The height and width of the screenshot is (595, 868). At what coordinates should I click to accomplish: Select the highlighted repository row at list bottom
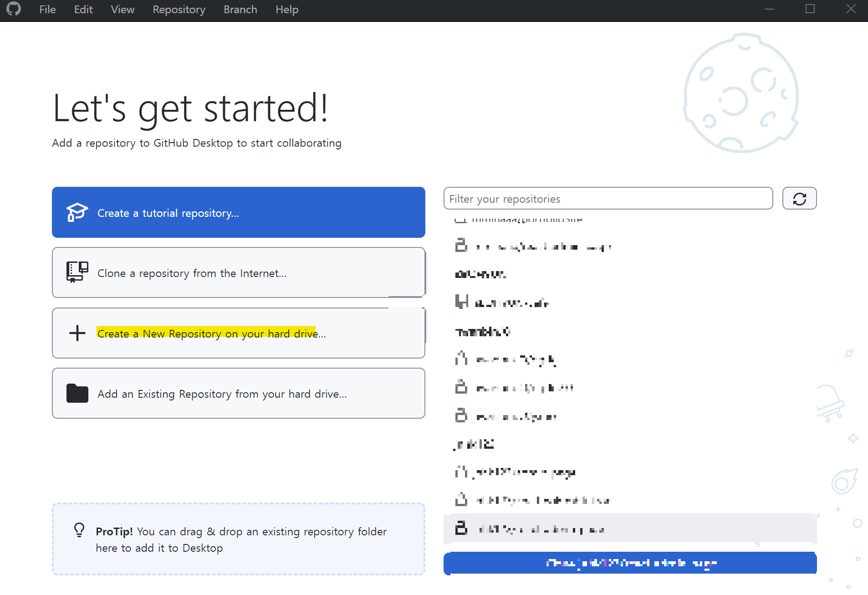(x=630, y=528)
